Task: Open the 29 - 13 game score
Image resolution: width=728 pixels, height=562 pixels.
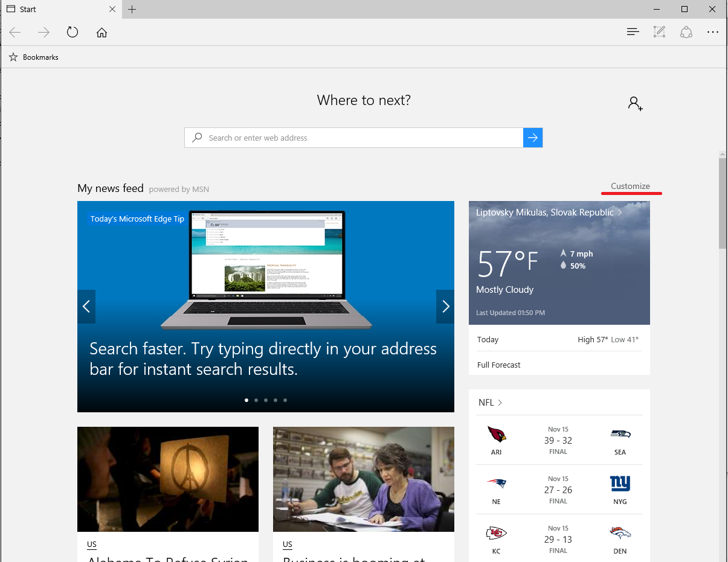Action: (x=558, y=540)
